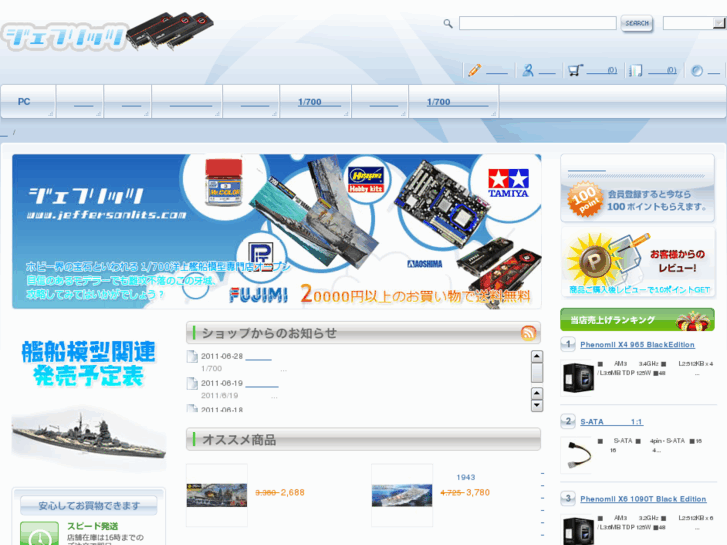The image size is (727, 545).
Task: Click the battleship model photo on left
Action: click(89, 438)
